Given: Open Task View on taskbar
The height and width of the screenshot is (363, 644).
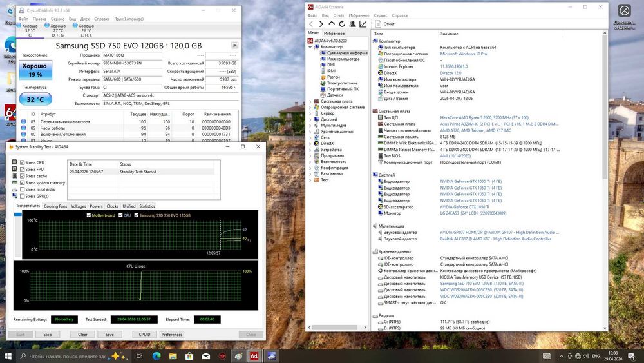Looking at the screenshot, I should coord(140,356).
